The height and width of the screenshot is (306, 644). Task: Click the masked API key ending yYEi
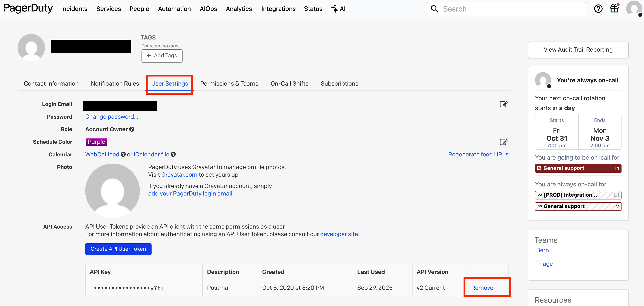pos(129,288)
